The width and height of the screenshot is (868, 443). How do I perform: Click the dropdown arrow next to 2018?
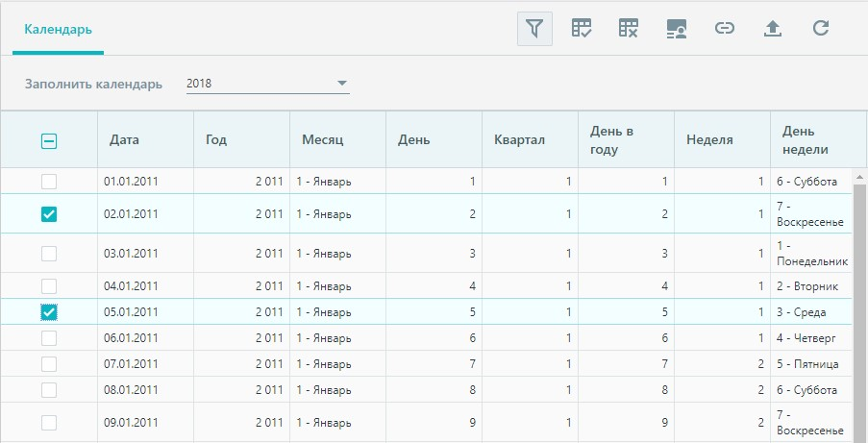pos(341,84)
